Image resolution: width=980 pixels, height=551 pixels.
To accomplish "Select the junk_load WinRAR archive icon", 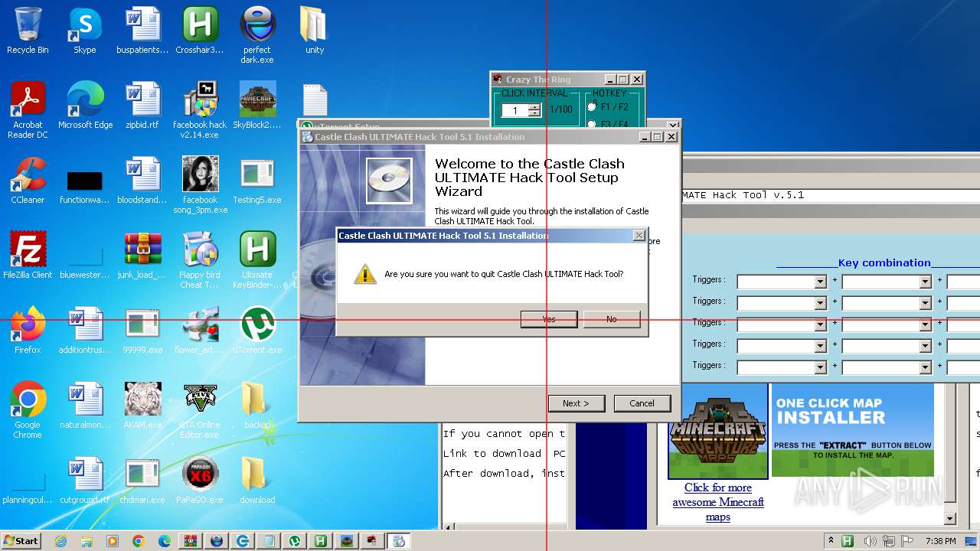I will pos(142,256).
